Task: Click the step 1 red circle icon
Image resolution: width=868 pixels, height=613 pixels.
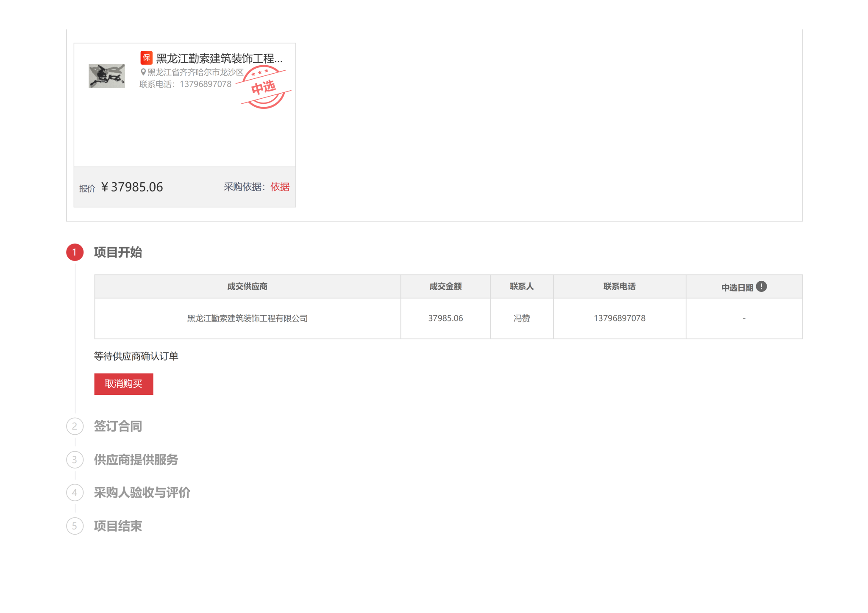Action: (x=75, y=252)
